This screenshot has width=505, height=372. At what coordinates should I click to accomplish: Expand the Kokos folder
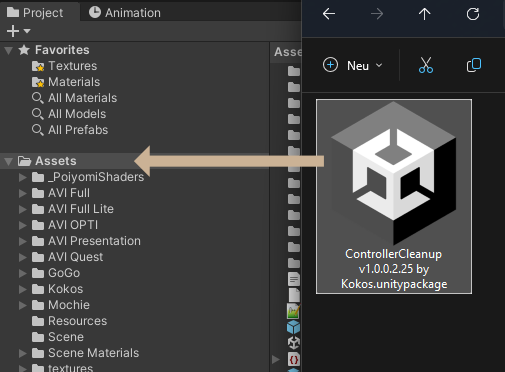pyautogui.click(x=23, y=289)
